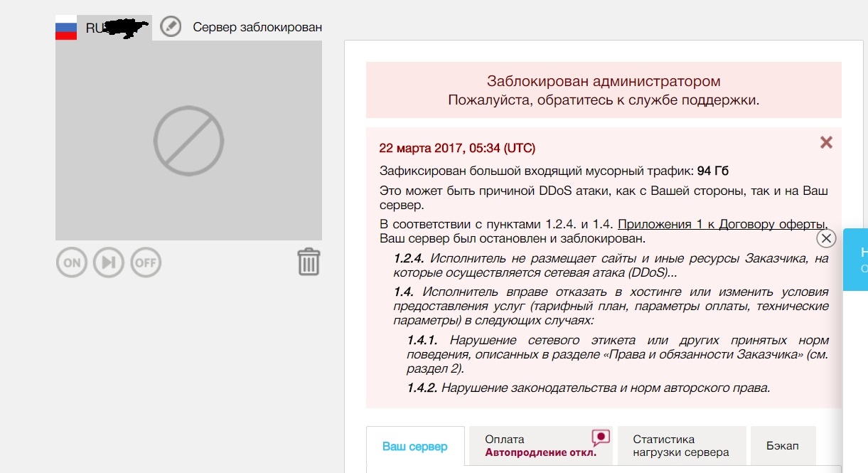Expand the blue side panel tab
Screen dimensions: 868x473
857,260
